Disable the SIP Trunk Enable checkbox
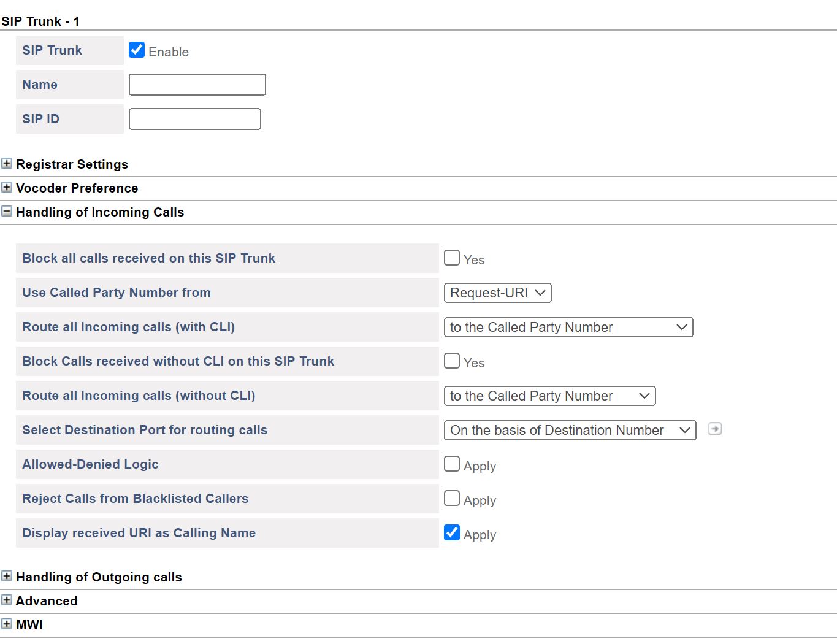 tap(136, 50)
